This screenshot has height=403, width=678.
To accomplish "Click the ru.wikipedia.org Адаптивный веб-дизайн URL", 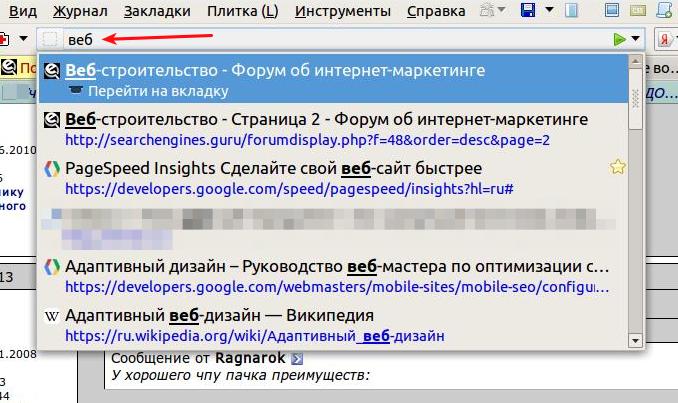I will (x=255, y=336).
